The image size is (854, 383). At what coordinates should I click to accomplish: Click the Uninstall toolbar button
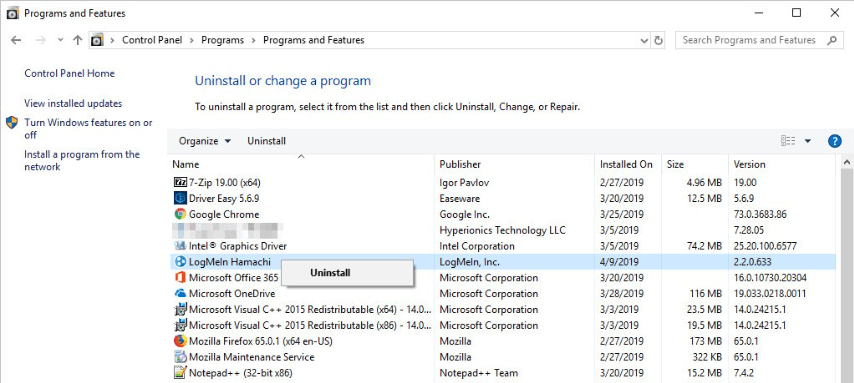tap(266, 141)
